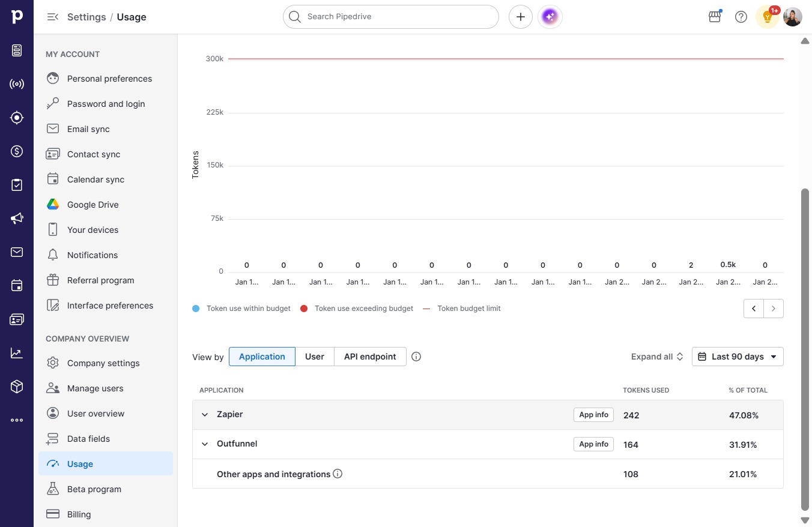Viewport: 812px width, 527px height.
Task: Click the blue Token use within budget legend dot
Action: coord(196,309)
